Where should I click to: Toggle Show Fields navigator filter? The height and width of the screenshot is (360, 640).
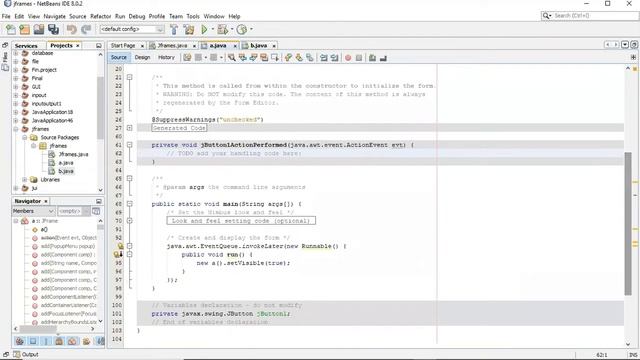click(33, 341)
